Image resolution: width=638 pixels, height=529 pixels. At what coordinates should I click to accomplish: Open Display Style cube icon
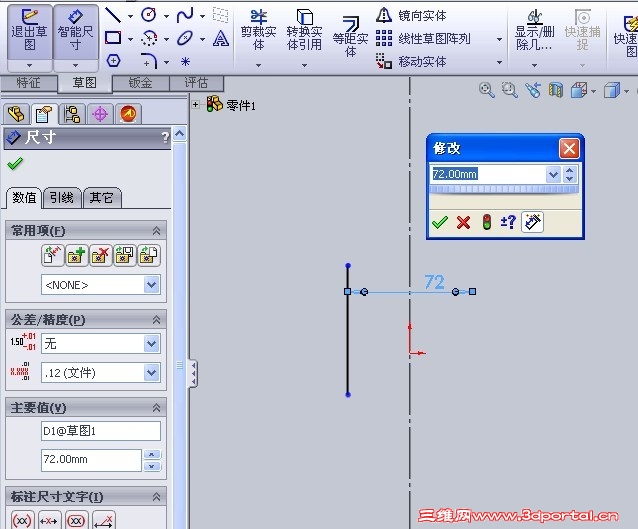[x=612, y=90]
